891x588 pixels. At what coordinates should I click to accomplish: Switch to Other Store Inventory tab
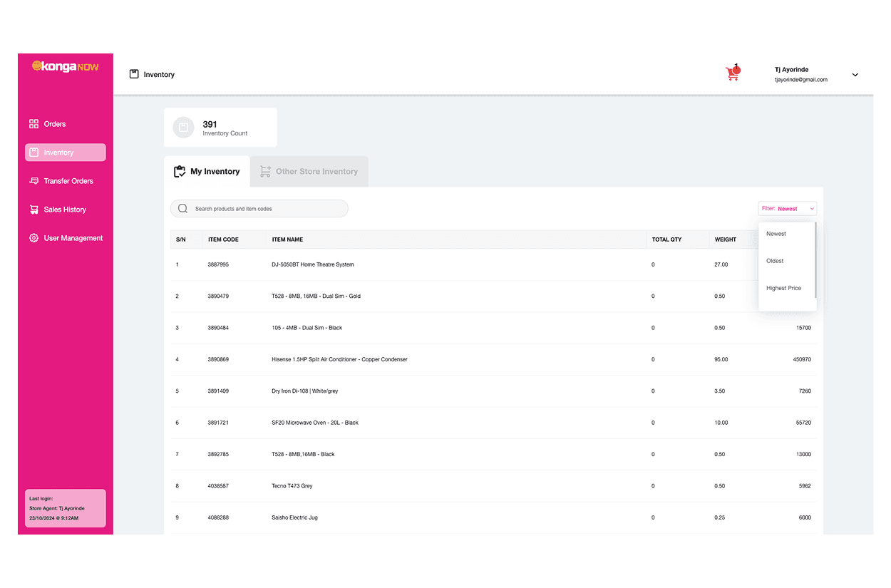[309, 172]
